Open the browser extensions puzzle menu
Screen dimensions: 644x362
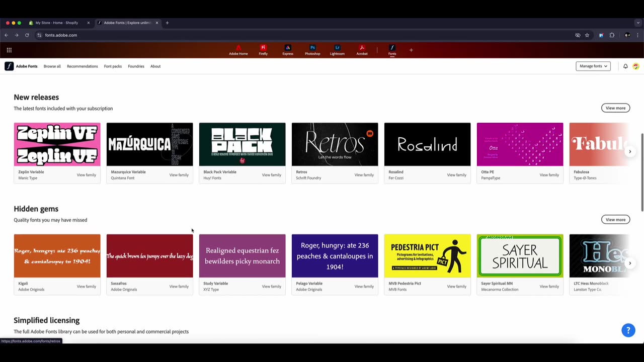tap(612, 35)
